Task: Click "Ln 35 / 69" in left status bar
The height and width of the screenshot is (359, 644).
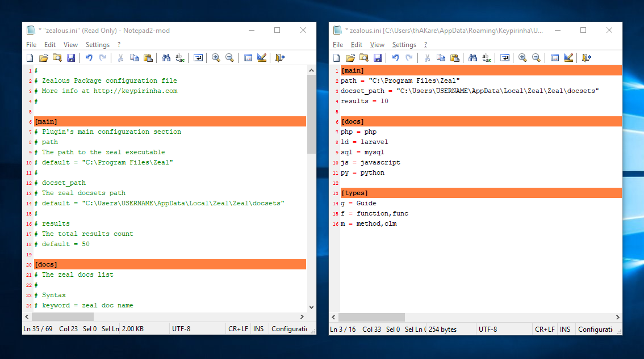Action: [38, 328]
